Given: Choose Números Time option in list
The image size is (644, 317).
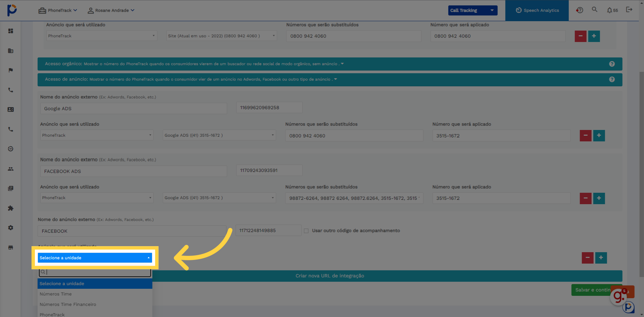Looking at the screenshot, I should [95, 294].
